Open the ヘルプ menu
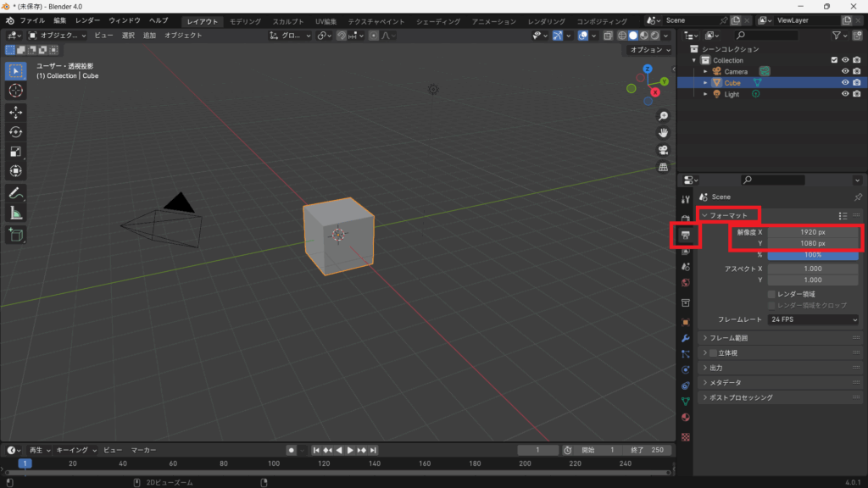The width and height of the screenshot is (868, 488). (159, 20)
